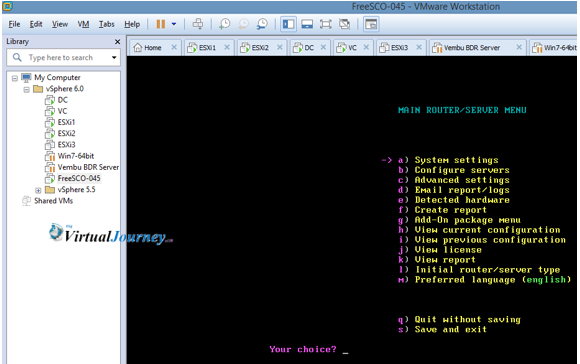Collapse the My Computer tree node
The height and width of the screenshot is (364, 580).
point(14,78)
